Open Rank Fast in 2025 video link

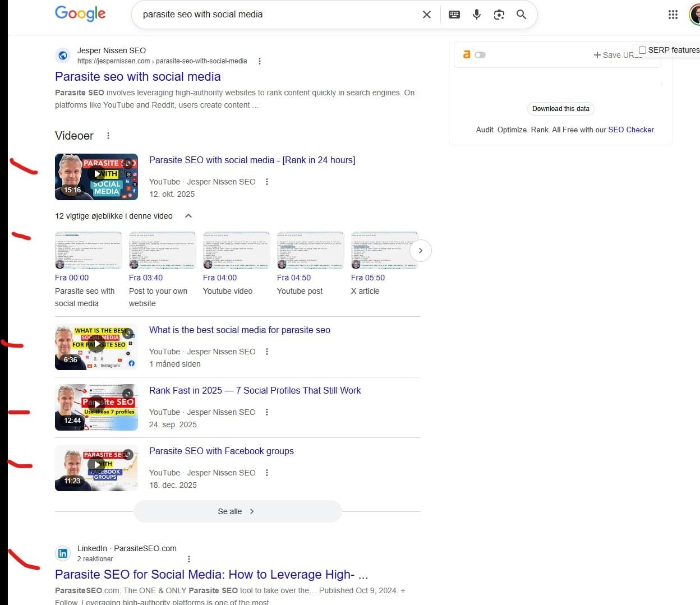tap(255, 390)
